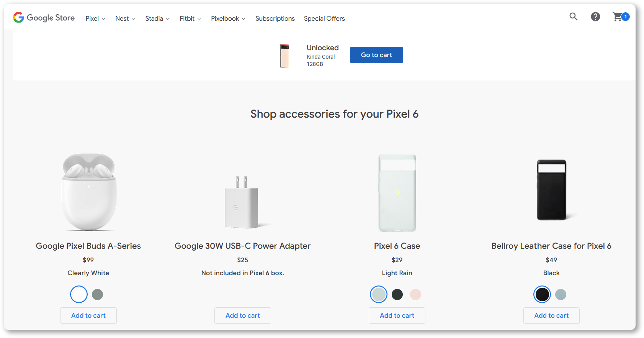
Task: Go to Google Store home logo
Action: pos(44,18)
